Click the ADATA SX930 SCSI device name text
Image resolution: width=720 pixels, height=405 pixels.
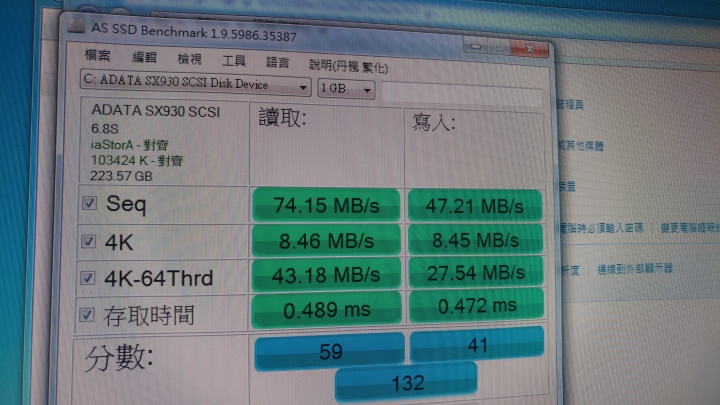coord(156,111)
